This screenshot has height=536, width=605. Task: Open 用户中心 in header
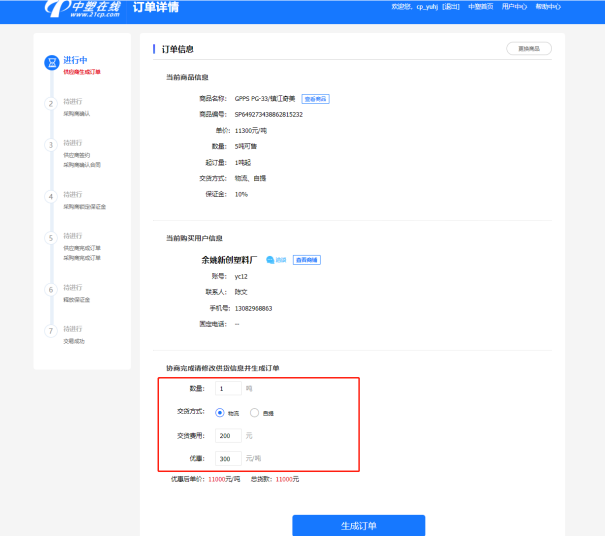[x=514, y=7]
